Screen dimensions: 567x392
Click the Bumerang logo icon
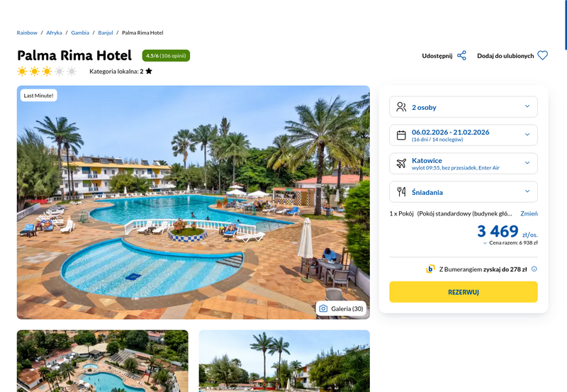pos(430,269)
